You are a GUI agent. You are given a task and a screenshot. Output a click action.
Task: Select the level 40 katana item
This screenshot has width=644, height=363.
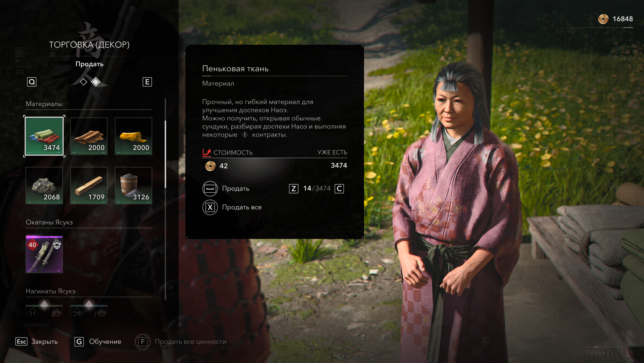(x=44, y=254)
